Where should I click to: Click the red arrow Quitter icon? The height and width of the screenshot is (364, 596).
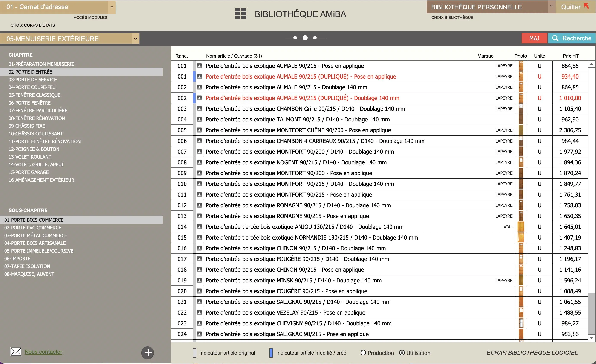coord(587,6)
